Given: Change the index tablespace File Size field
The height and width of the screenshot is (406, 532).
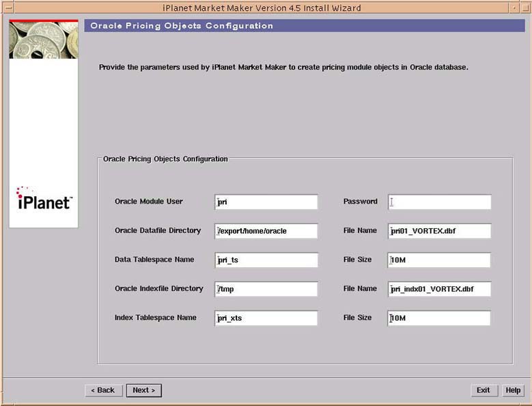Looking at the screenshot, I should 439,318.
